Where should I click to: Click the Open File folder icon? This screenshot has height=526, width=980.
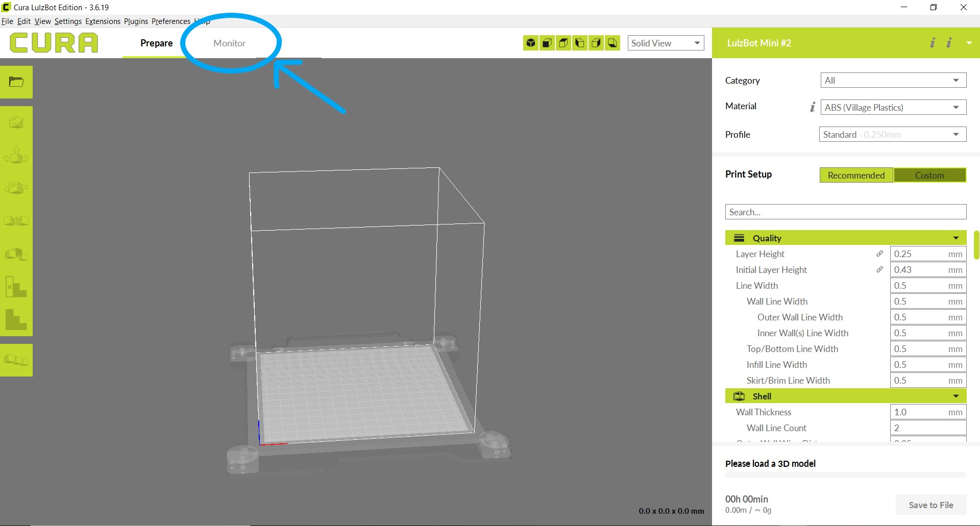point(16,82)
